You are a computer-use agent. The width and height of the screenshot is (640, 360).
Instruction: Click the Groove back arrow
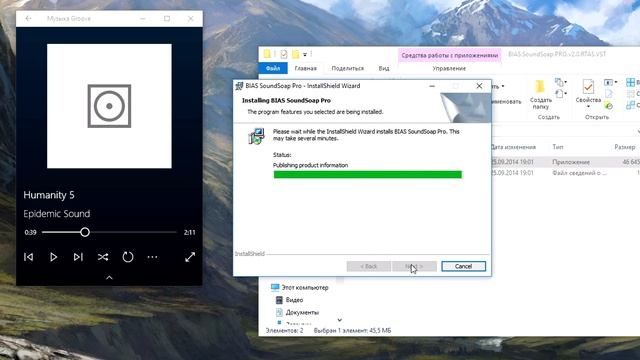tap(28, 18)
